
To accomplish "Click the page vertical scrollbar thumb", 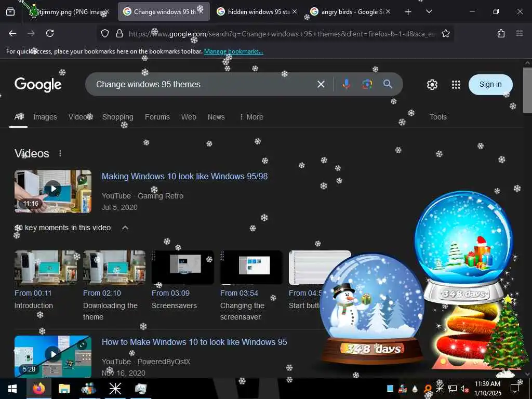I will 527,90.
